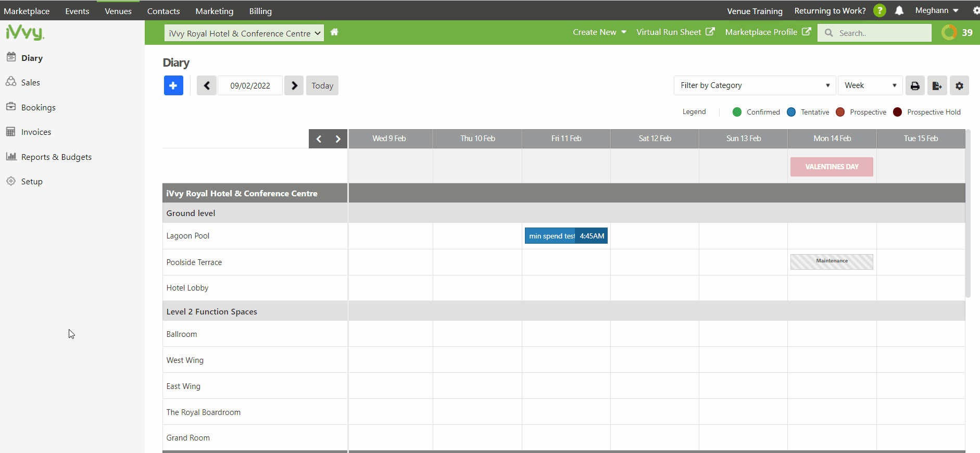
Task: Click the green Confirmed legend swatch
Action: 737,112
